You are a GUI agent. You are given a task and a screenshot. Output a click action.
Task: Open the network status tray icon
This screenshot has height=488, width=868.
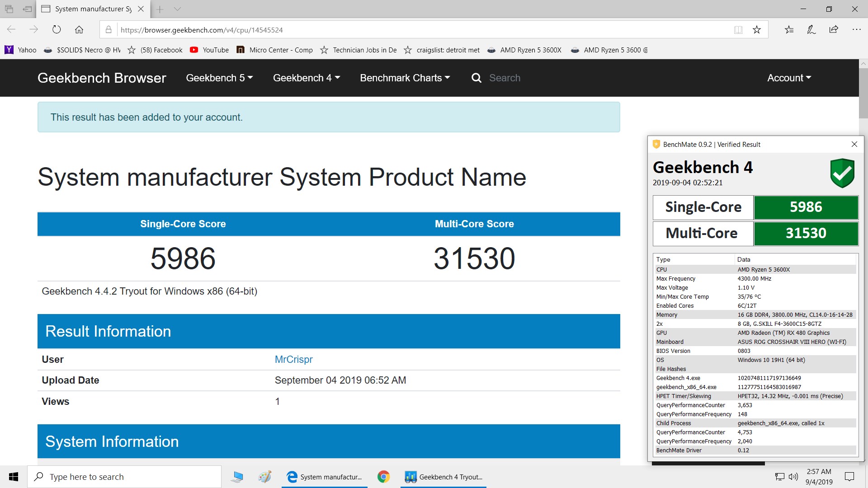(x=780, y=477)
